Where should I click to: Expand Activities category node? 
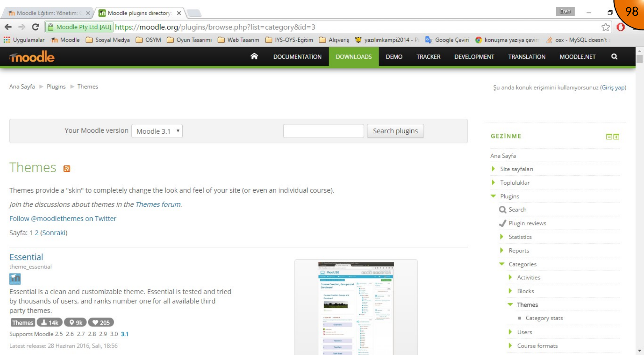[510, 277]
